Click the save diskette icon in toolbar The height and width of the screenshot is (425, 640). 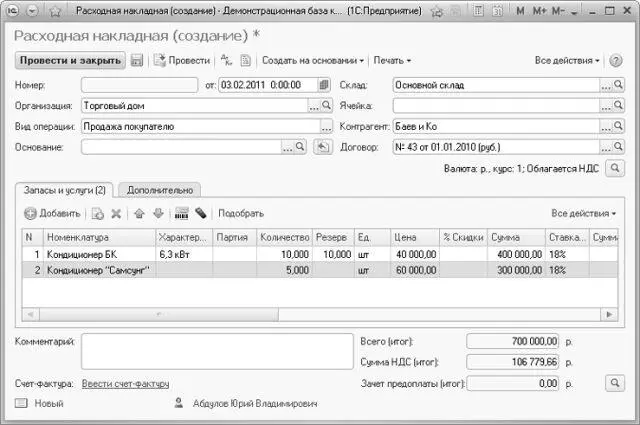click(x=137, y=60)
